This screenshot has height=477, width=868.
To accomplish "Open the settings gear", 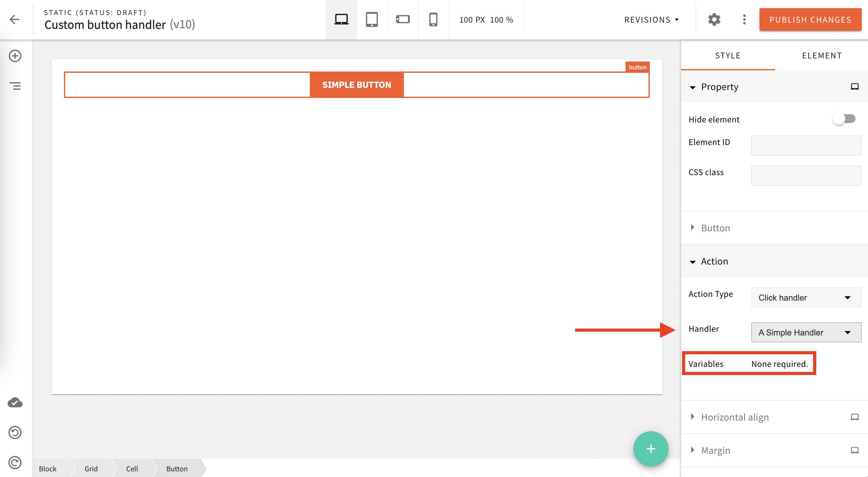I will click(714, 19).
